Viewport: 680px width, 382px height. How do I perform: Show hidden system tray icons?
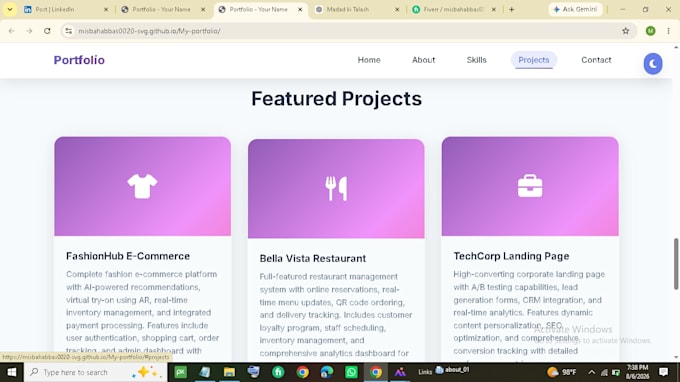[591, 372]
